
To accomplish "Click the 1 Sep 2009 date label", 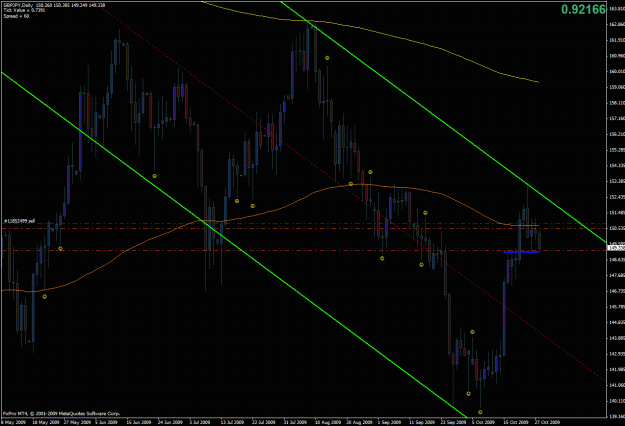I will click(389, 422).
